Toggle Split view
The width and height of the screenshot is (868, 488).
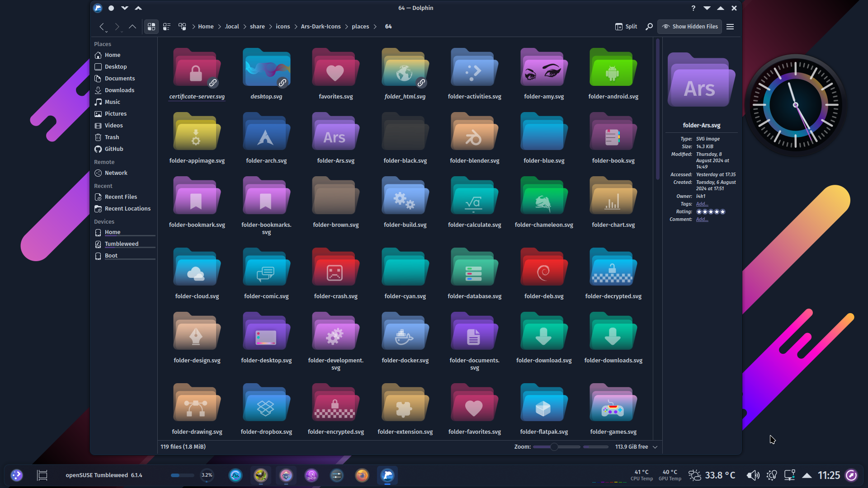pyautogui.click(x=626, y=27)
